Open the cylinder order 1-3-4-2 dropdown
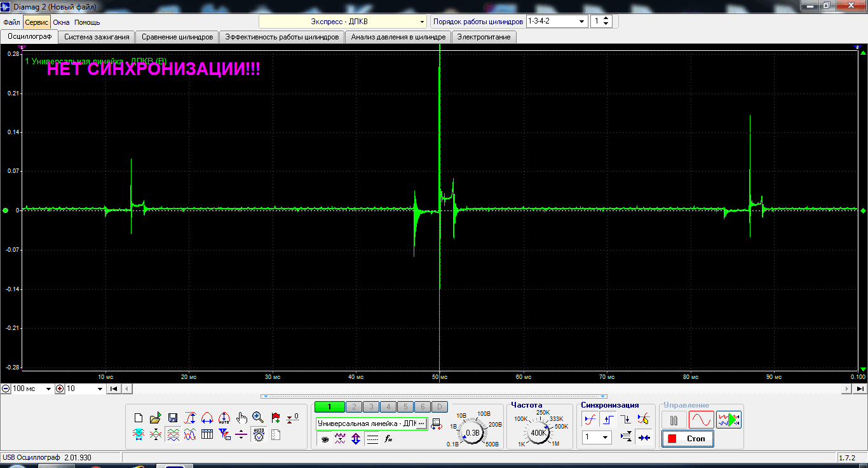The image size is (868, 468). click(557, 21)
